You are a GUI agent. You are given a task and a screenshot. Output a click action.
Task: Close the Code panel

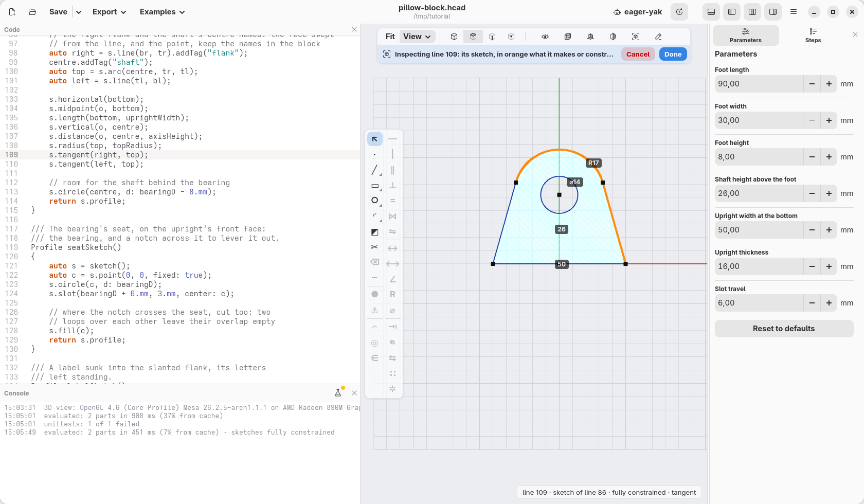[x=354, y=29]
